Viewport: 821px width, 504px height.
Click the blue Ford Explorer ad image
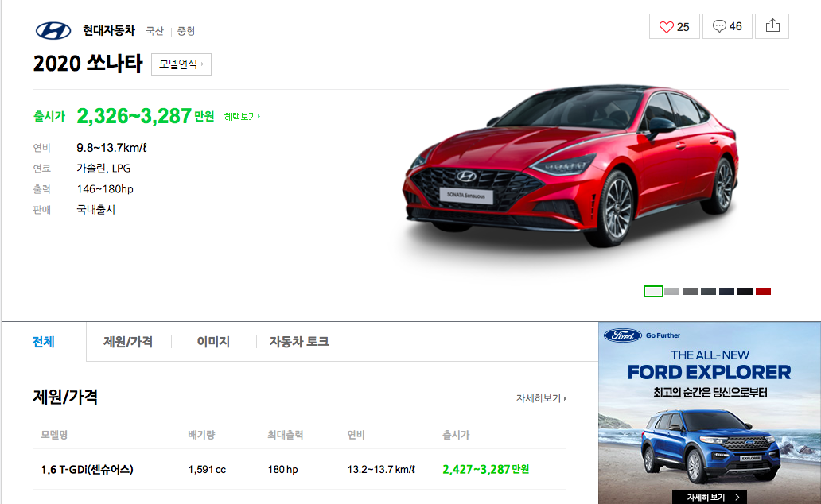tap(710, 448)
